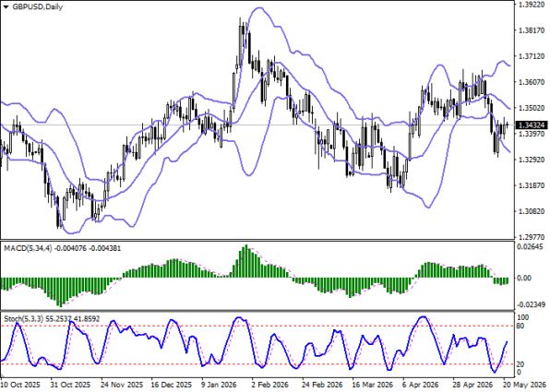Select the 16 Dec 2025 date label
Image resolution: width=550 pixels, height=392 pixels.
pos(172,385)
